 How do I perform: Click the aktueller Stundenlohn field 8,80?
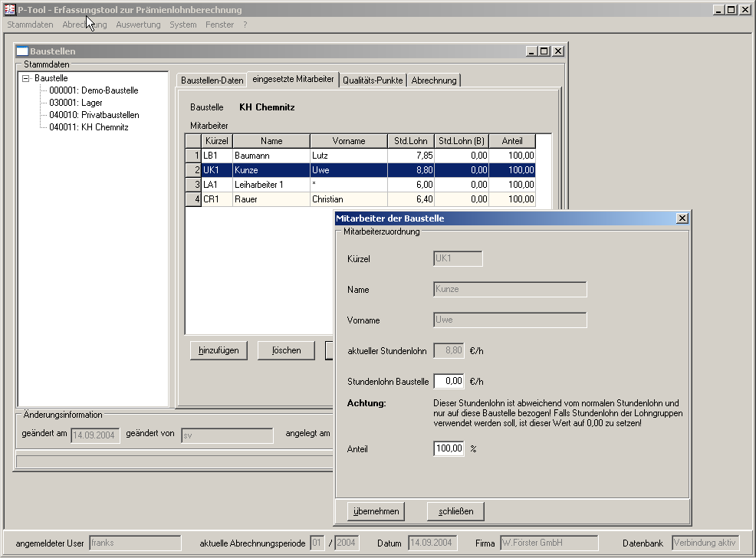point(449,350)
